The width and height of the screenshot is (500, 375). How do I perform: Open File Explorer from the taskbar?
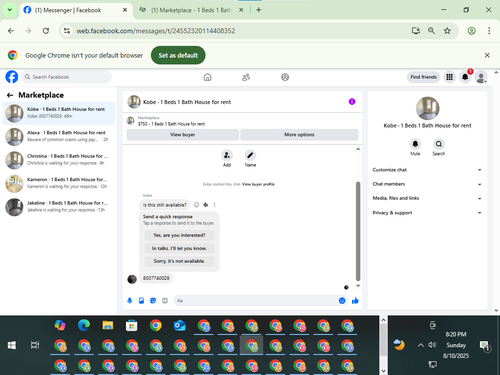108,325
